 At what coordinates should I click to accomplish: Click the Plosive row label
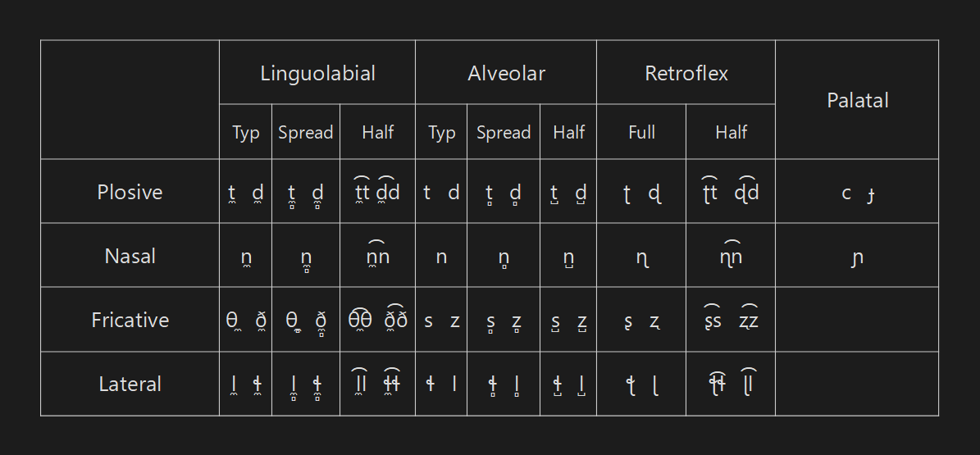click(x=130, y=192)
